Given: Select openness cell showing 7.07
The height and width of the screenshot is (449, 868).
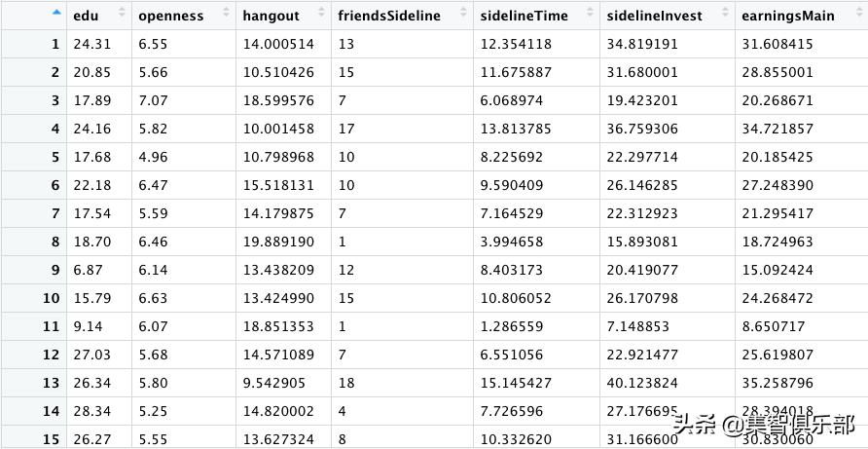Looking at the screenshot, I should 155,101.
